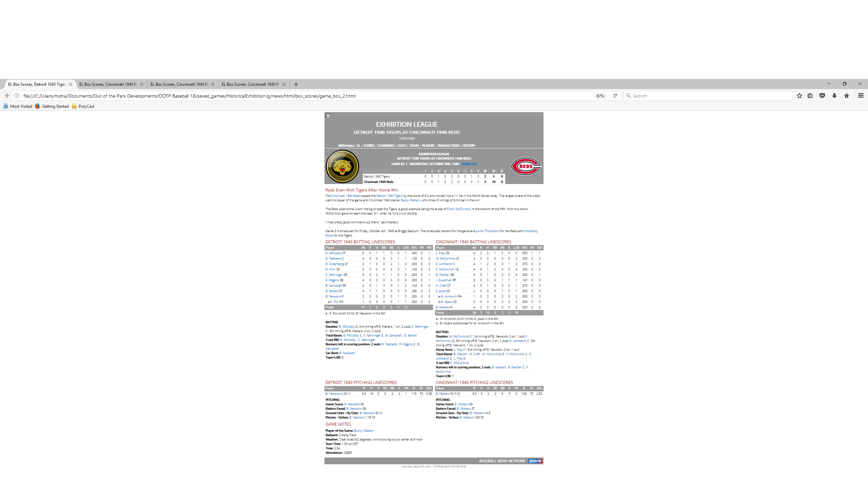Image resolution: width=868 pixels, height=488 pixels.
Task: Open the bookmarks list icon
Action: coord(810,96)
